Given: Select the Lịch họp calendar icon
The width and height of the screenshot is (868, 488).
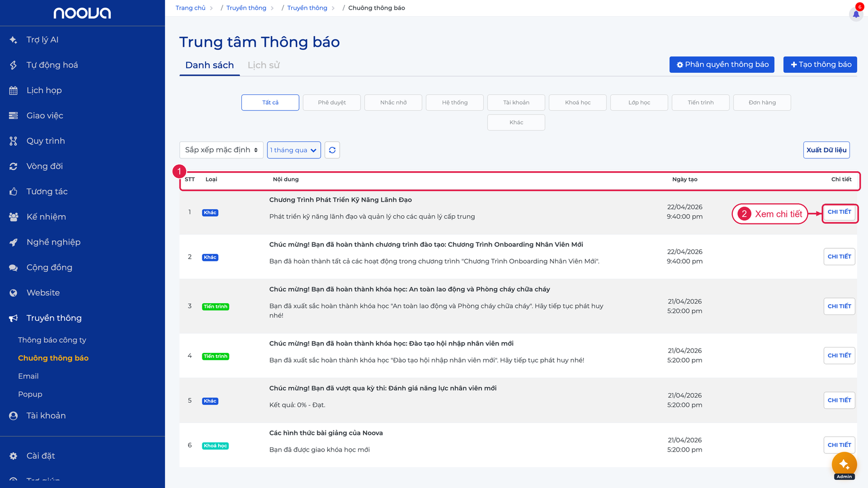Looking at the screenshot, I should pos(14,91).
